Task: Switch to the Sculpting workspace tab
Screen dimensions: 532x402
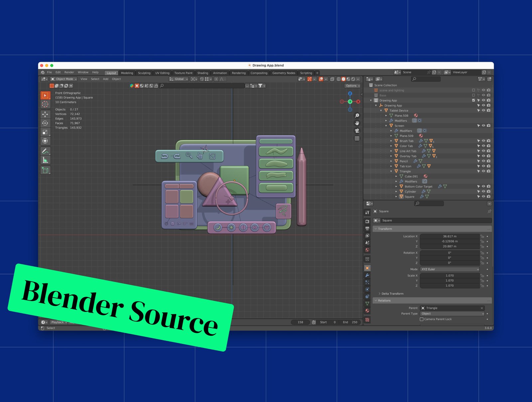Action: pos(144,73)
